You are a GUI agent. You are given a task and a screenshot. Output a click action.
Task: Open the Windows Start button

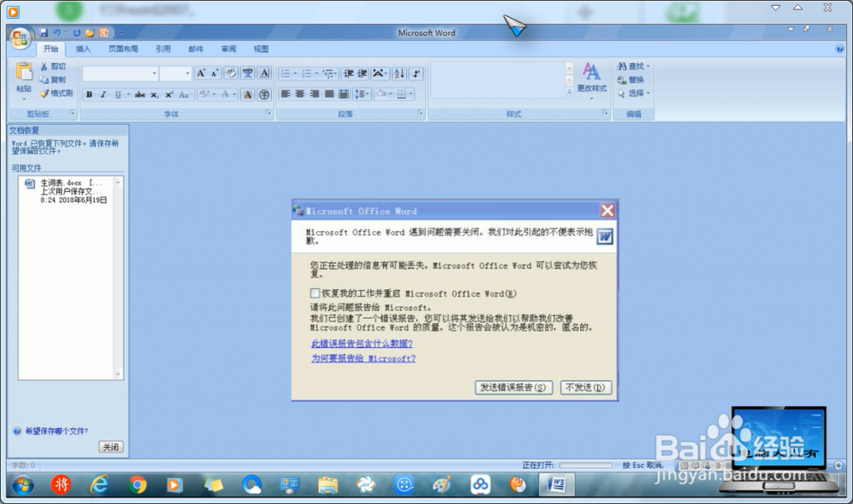pyautogui.click(x=23, y=484)
